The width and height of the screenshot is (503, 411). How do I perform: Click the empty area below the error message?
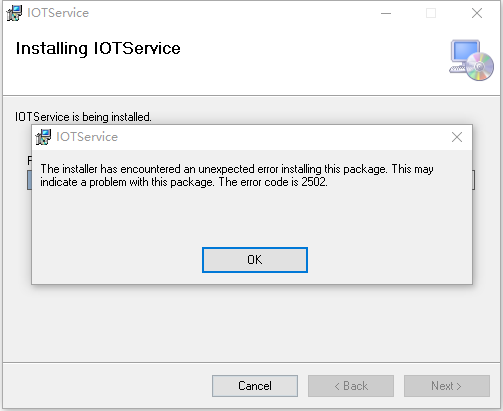pos(252,217)
